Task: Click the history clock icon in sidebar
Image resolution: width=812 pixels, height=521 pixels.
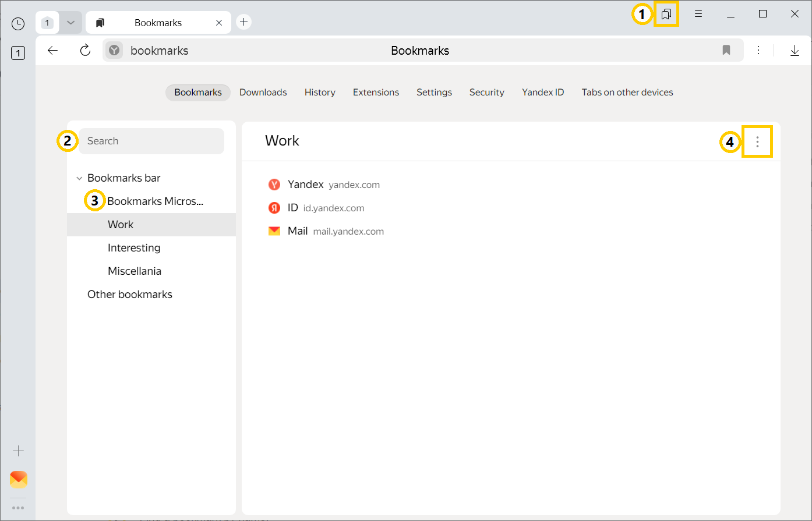Action: point(18,23)
